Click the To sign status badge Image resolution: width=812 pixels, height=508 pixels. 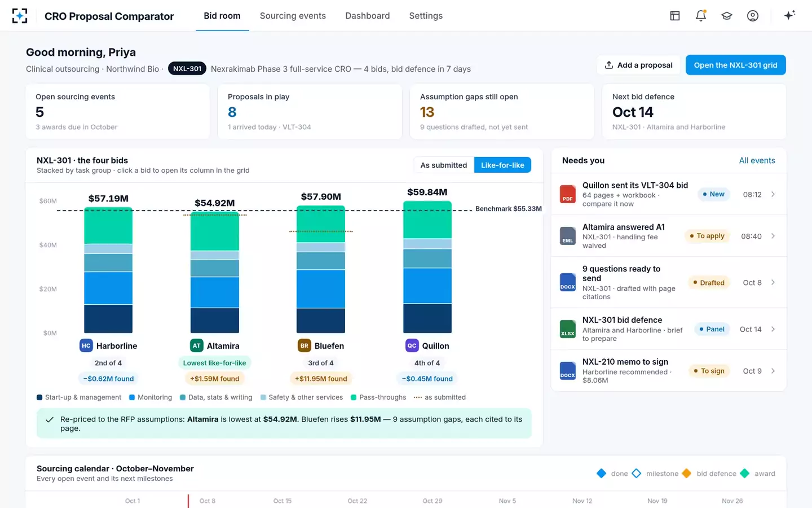point(709,371)
